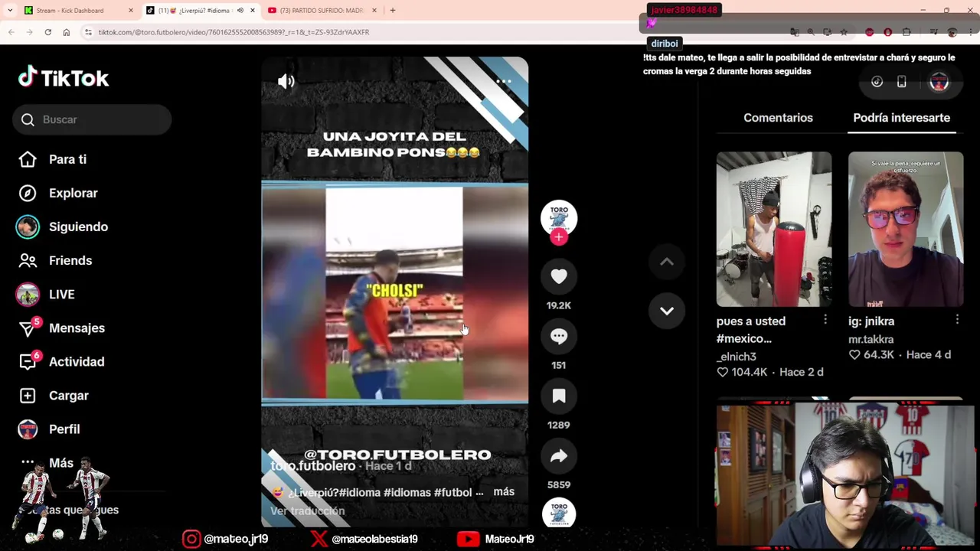Bookmark this page with the star icon
980x551 pixels.
click(x=844, y=32)
